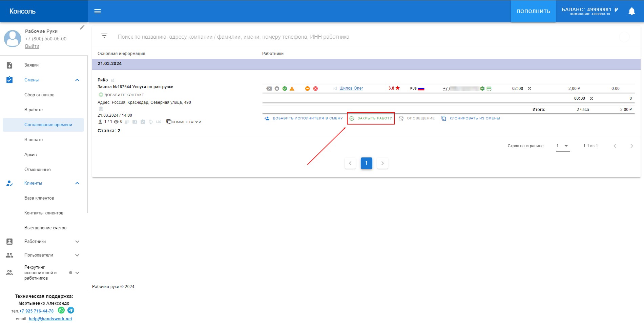The height and width of the screenshot is (323, 644).
Task: Click the help@handswork.net email link
Action: click(50, 319)
